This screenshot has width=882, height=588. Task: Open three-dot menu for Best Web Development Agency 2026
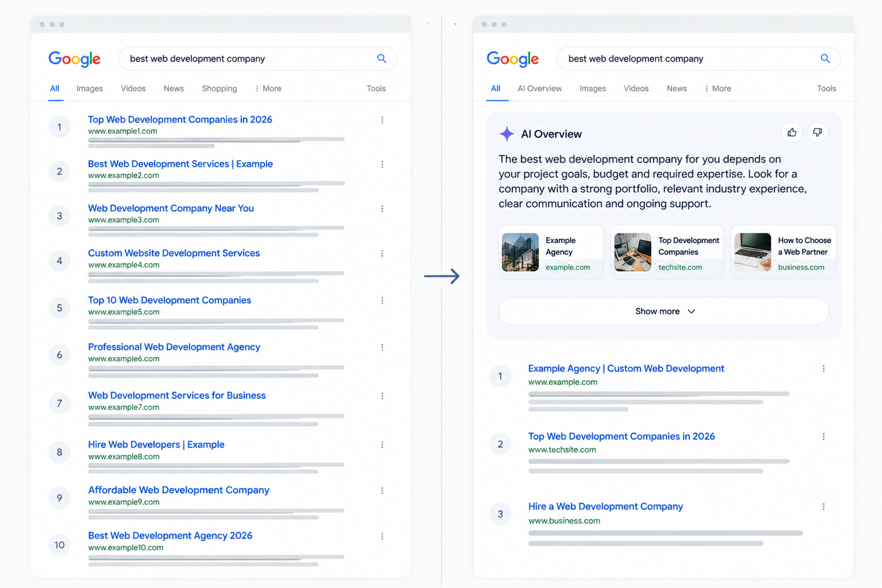click(382, 537)
